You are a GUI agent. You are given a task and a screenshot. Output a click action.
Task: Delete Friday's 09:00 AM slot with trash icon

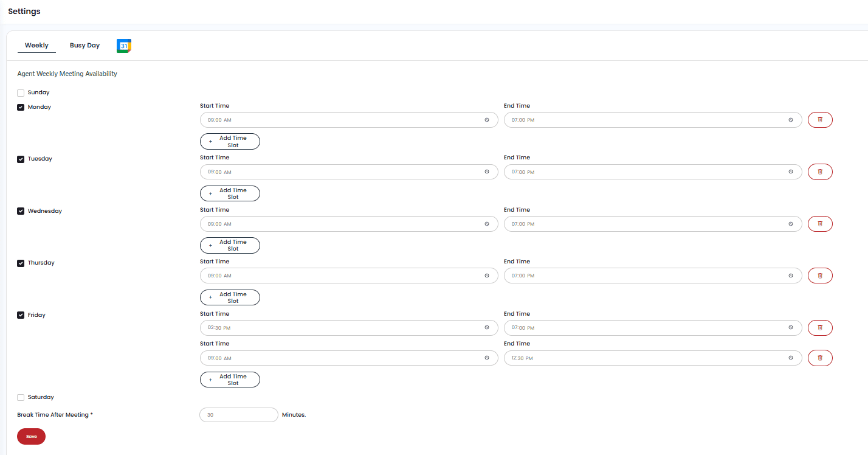[820, 358]
